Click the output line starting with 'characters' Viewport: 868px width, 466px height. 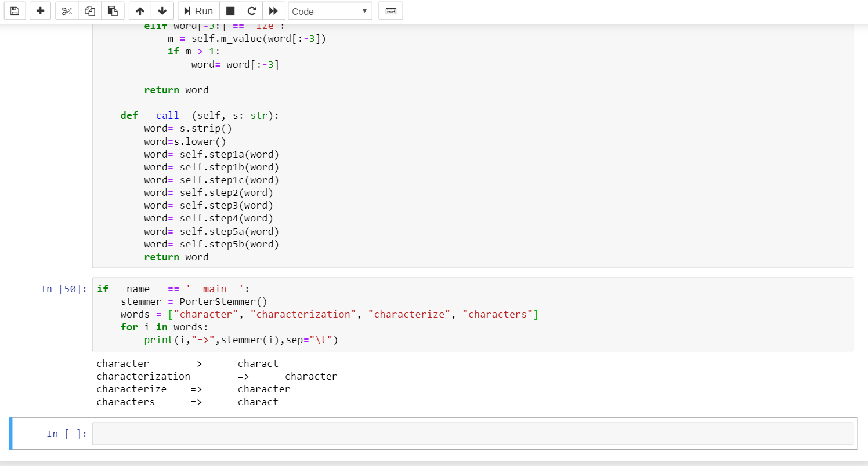(x=187, y=402)
